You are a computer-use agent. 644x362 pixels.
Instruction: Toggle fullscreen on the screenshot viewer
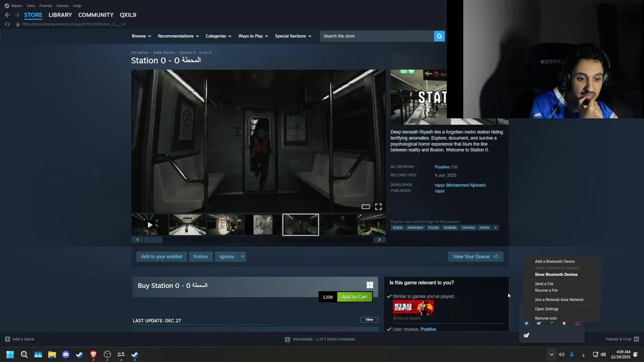coord(378,207)
